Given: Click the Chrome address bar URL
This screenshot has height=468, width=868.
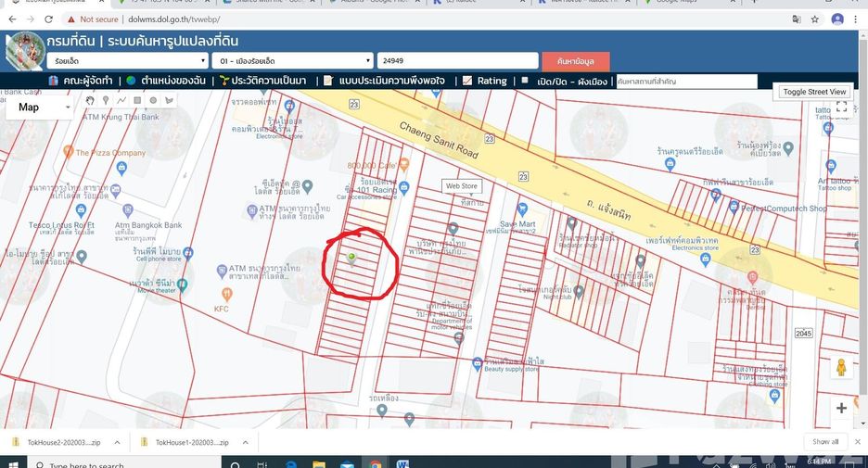Looking at the screenshot, I should tap(173, 19).
